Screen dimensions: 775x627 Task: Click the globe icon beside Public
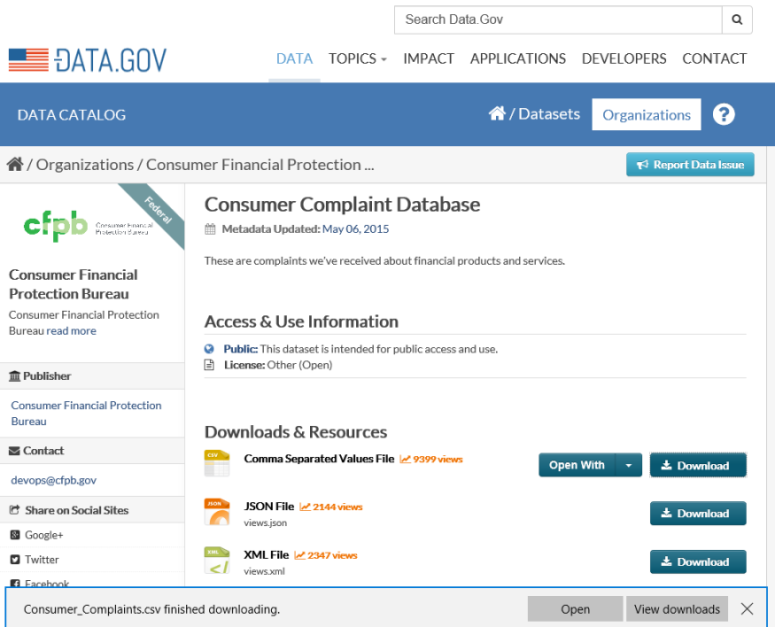tap(209, 349)
